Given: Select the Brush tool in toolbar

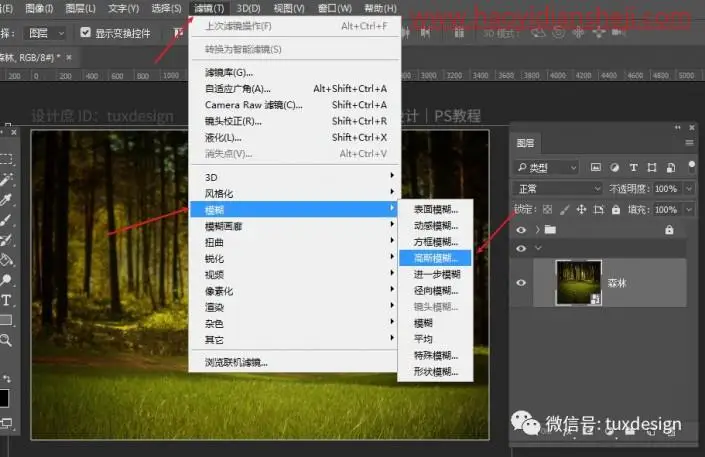Looking at the screenshot, I should [6, 220].
